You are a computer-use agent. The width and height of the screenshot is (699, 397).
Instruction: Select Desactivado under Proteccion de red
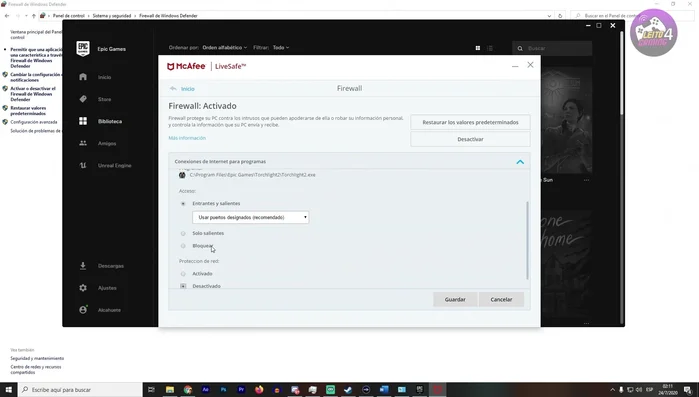(183, 286)
